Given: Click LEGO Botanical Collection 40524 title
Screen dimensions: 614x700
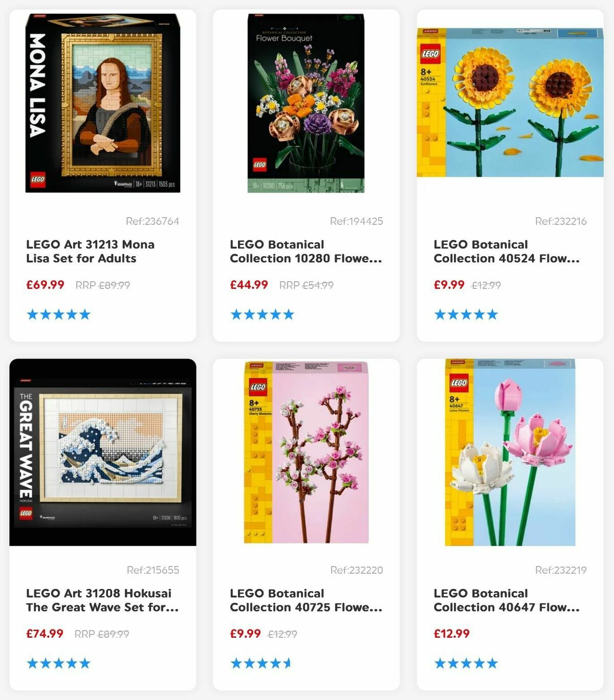Looking at the screenshot, I should click(507, 252).
